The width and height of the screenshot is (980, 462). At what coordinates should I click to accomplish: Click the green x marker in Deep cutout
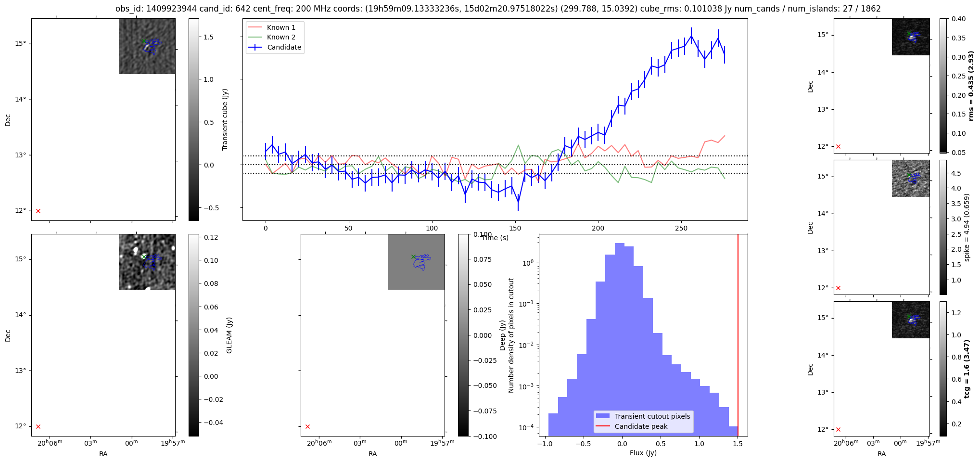[413, 257]
